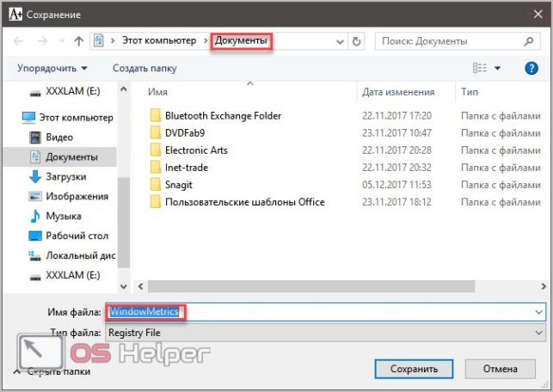Image resolution: width=553 pixels, height=392 pixels.
Task: Click the Back navigation arrow
Action: point(18,41)
